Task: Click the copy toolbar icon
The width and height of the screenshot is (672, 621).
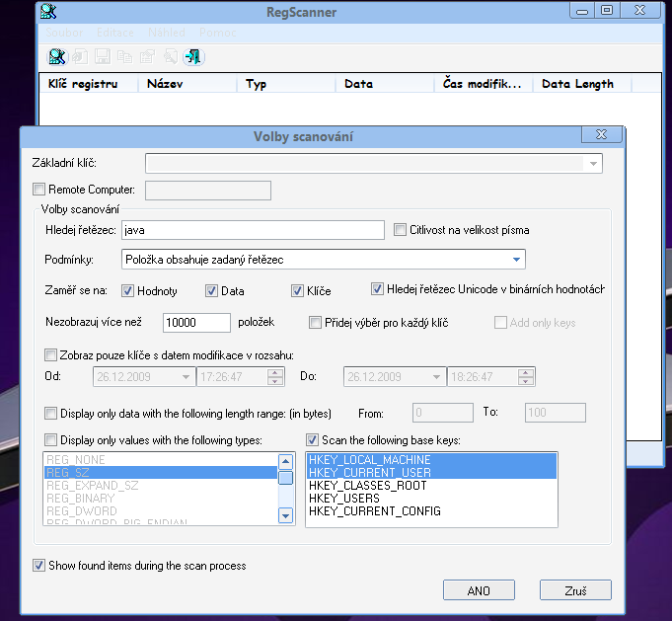Action: pos(124,56)
